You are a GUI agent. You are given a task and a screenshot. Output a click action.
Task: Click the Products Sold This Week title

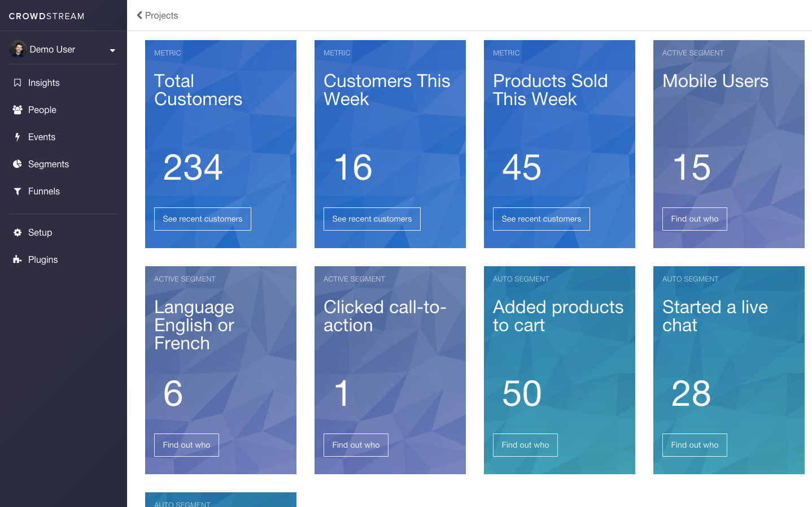coord(551,90)
